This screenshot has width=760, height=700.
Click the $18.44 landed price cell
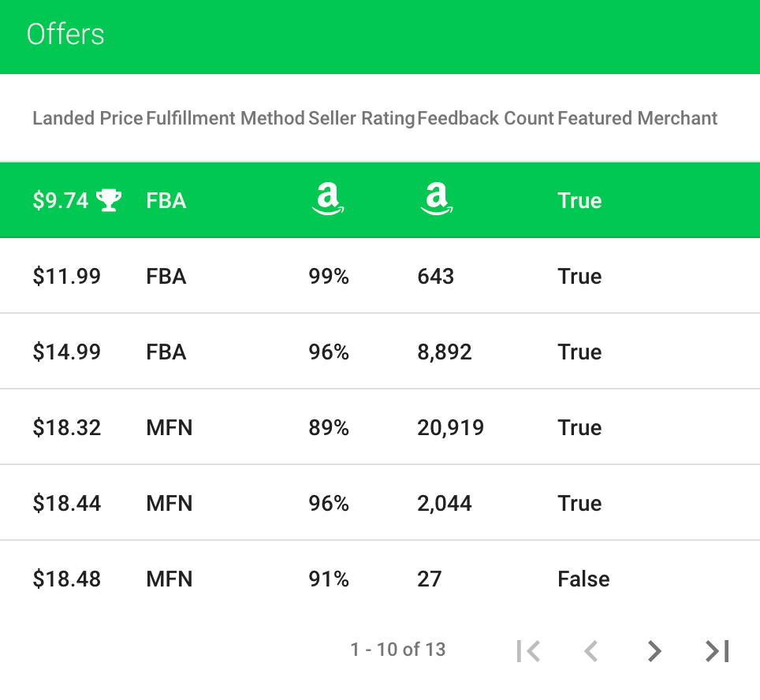66,503
